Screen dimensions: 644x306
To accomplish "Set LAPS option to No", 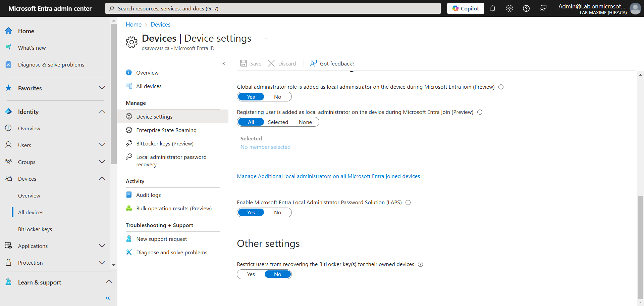I will click(x=278, y=212).
